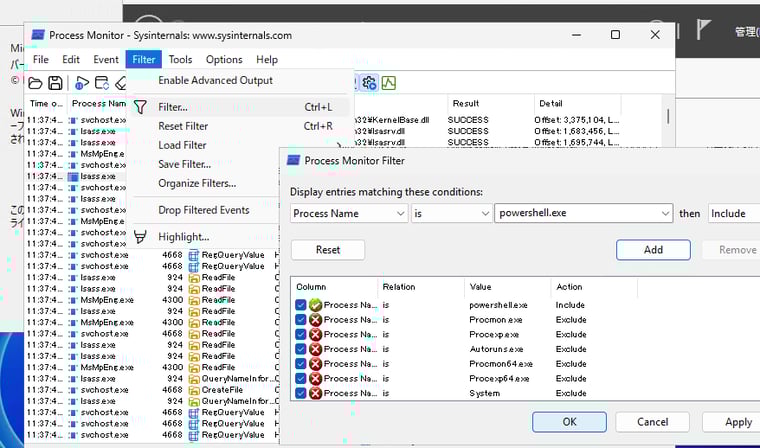Click the Result column header
Image resolution: width=760 pixels, height=448 pixels.
(491, 103)
